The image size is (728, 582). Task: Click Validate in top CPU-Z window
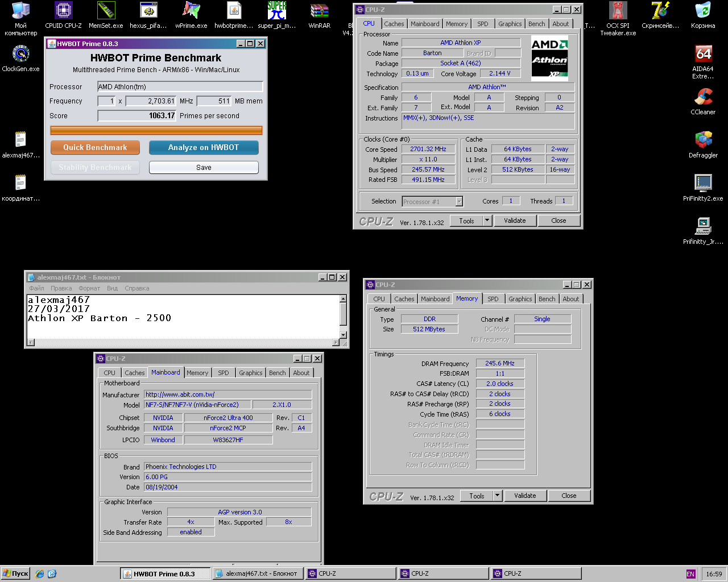pyautogui.click(x=515, y=221)
